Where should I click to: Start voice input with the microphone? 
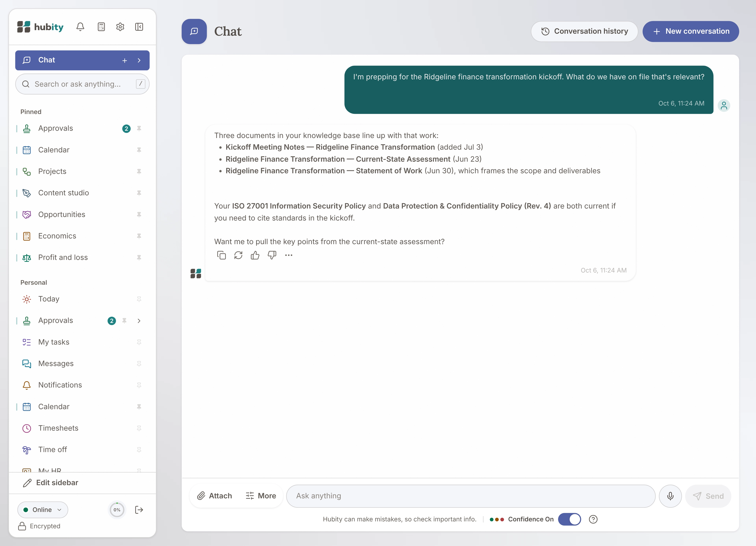pos(670,496)
